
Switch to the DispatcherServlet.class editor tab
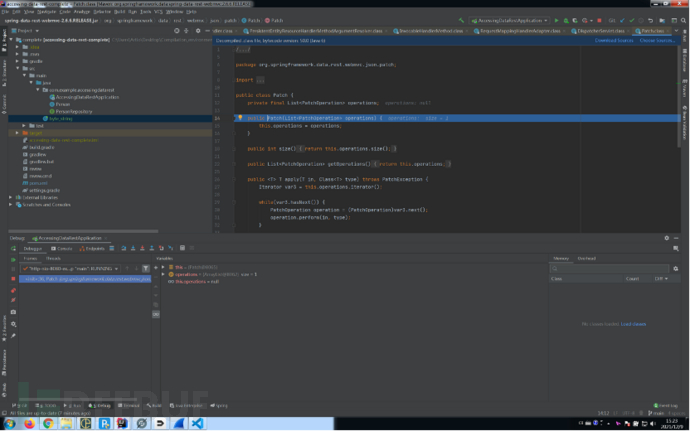tap(601, 31)
